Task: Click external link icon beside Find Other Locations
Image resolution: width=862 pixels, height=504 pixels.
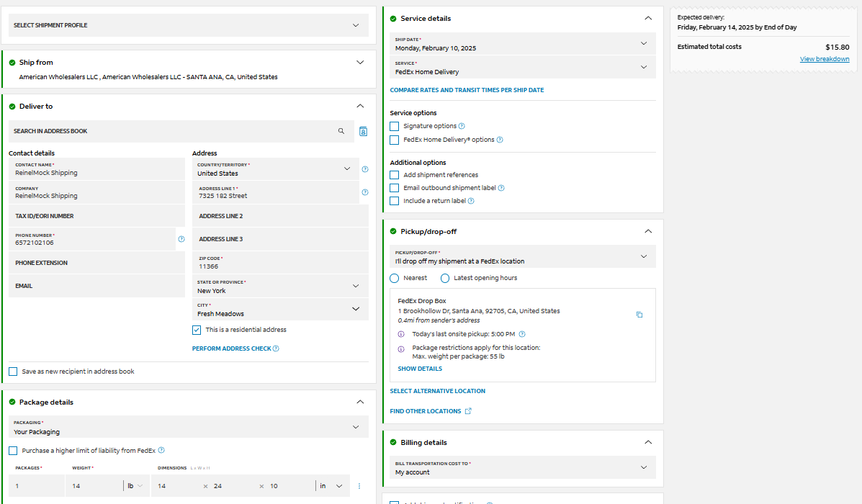Action: (468, 411)
